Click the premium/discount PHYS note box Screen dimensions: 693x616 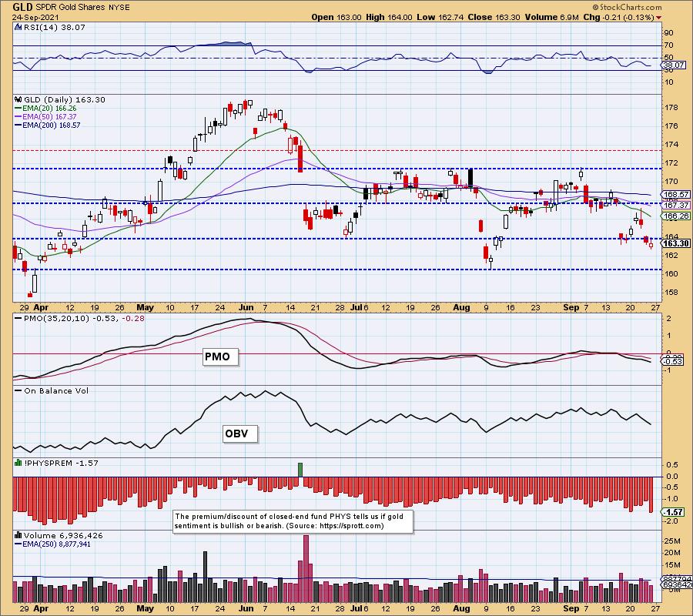pyautogui.click(x=293, y=521)
